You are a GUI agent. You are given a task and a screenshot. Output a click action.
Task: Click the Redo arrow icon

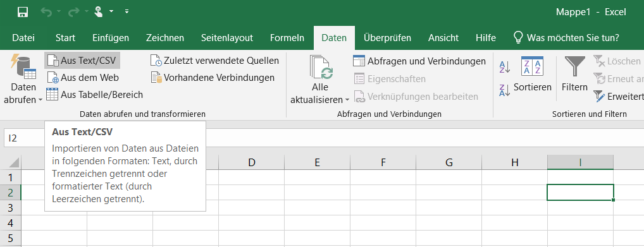pos(73,12)
